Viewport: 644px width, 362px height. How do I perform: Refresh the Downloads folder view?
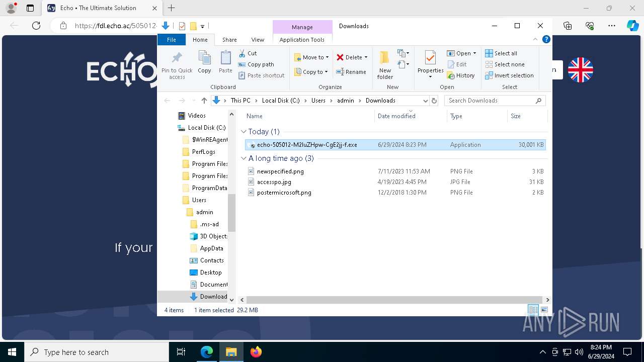[x=434, y=101]
